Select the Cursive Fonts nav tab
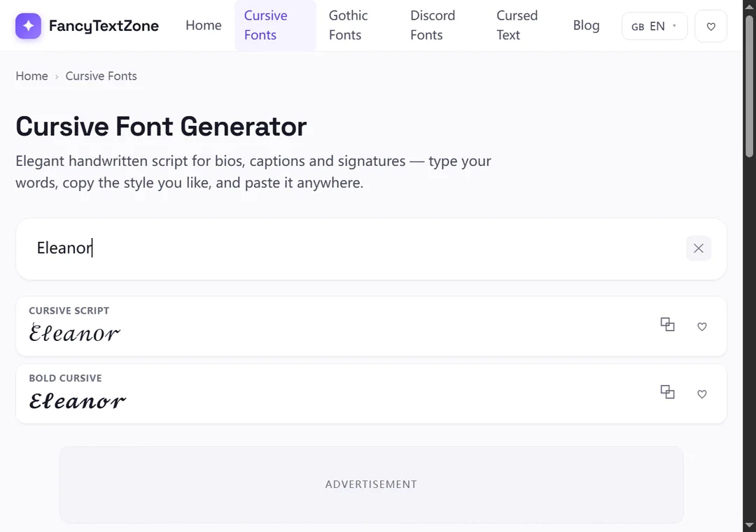The image size is (756, 532). coord(275,25)
